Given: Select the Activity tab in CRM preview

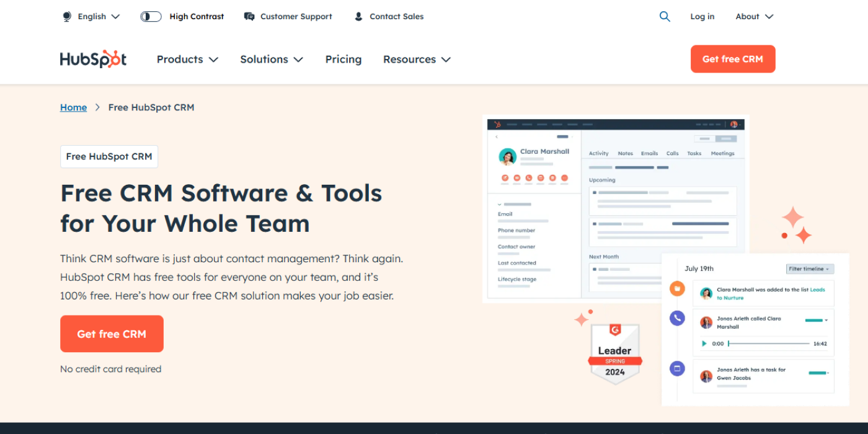Looking at the screenshot, I should pyautogui.click(x=599, y=153).
